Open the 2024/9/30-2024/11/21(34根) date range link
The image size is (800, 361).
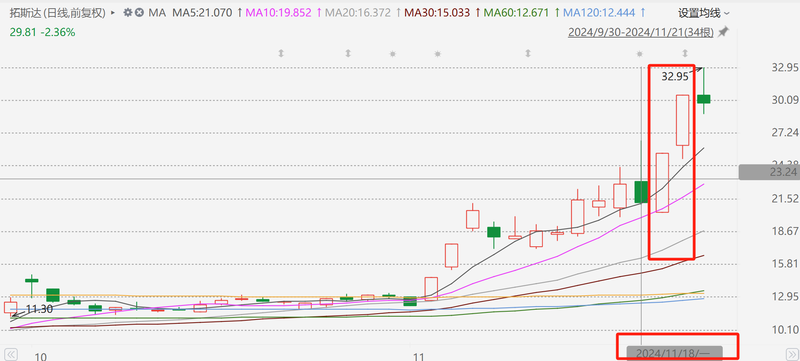[x=641, y=32]
